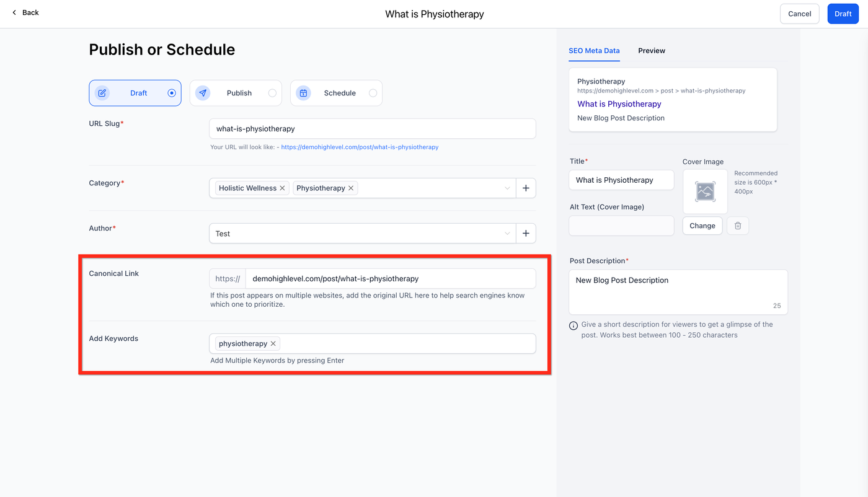Select the Schedule radio option
Screen dimensions: 868x497
(x=373, y=93)
